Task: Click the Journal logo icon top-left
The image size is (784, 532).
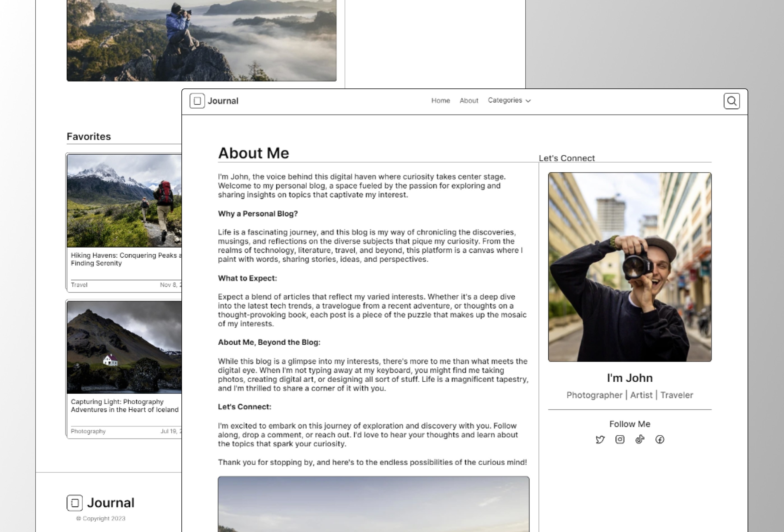Action: (197, 101)
